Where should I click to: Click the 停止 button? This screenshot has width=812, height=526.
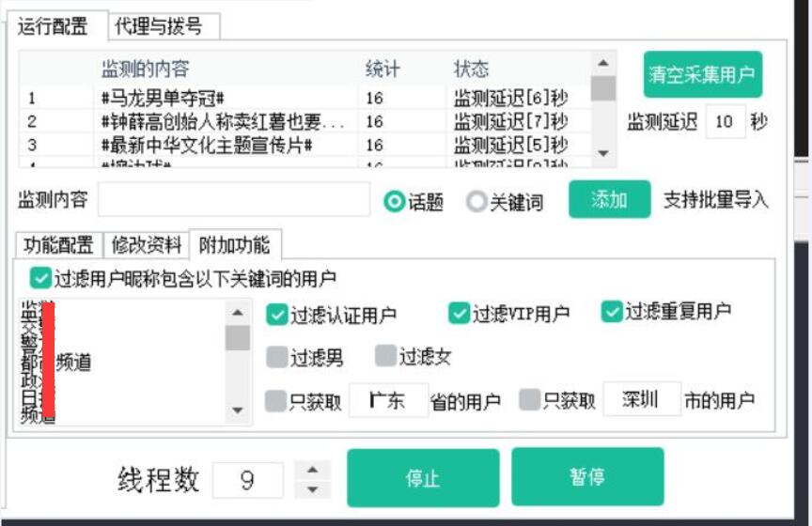(422, 478)
